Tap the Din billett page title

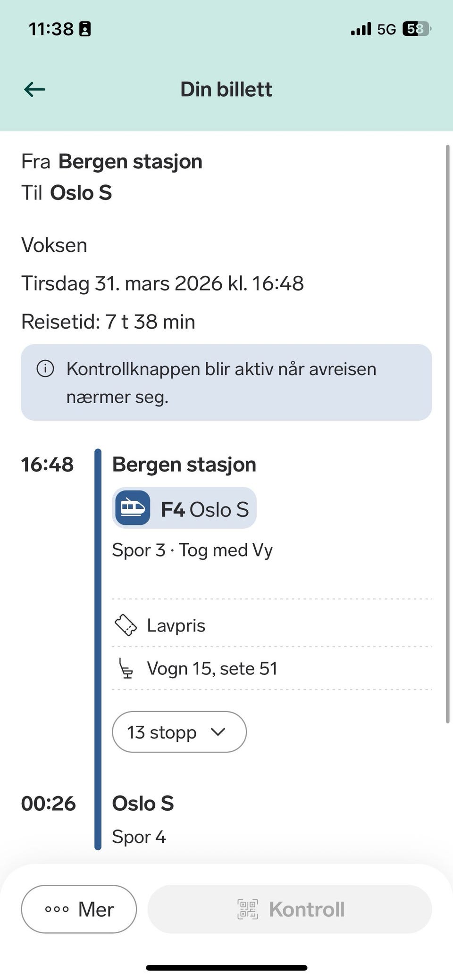click(x=226, y=89)
